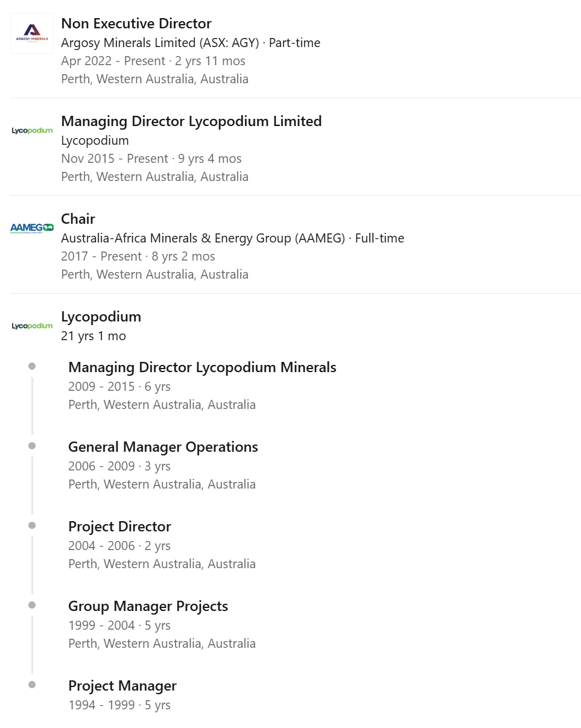Select the Project Director role title
The width and height of the screenshot is (581, 728).
pos(119,527)
